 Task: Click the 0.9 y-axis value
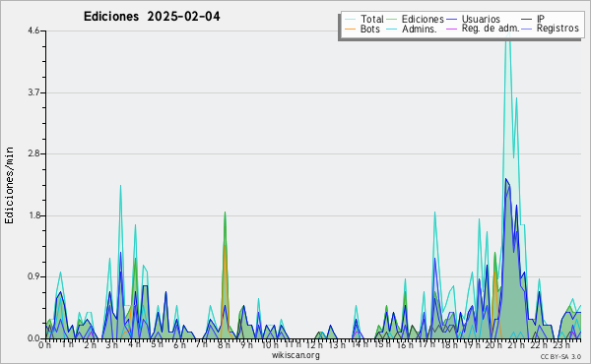click(33, 277)
